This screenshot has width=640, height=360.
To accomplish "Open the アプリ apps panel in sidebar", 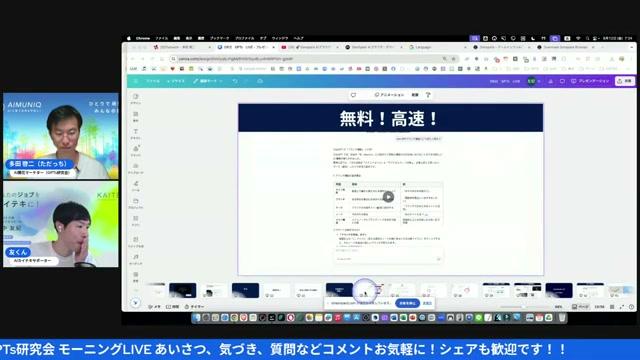I will pos(136,220).
